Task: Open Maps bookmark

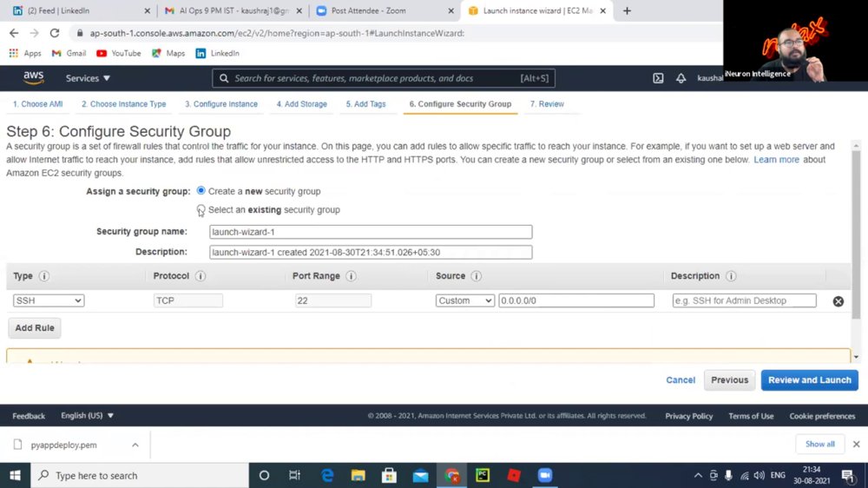Action: 168,53
